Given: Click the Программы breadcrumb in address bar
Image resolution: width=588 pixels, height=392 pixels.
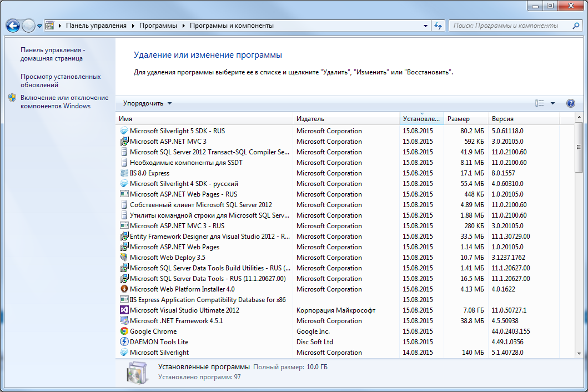Looking at the screenshot, I should pos(158,26).
